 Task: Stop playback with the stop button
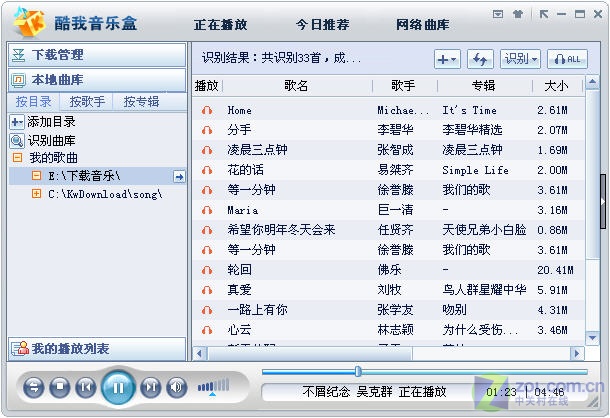[x=60, y=387]
